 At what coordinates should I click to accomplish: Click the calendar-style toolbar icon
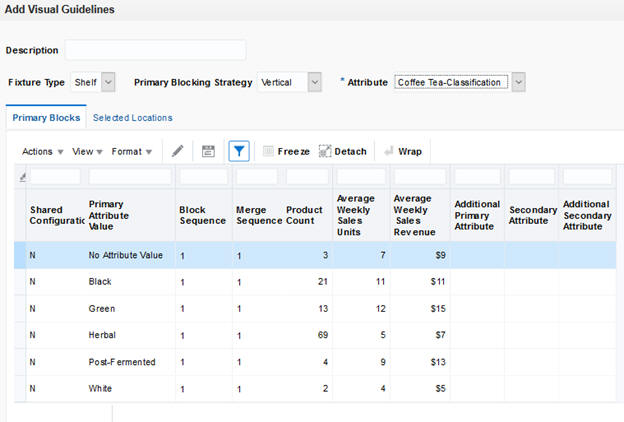208,151
